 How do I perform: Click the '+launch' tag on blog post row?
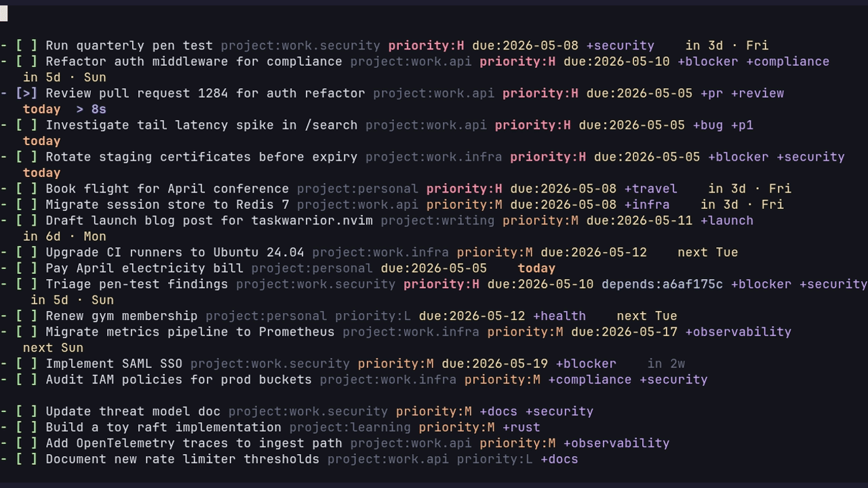[x=727, y=221]
